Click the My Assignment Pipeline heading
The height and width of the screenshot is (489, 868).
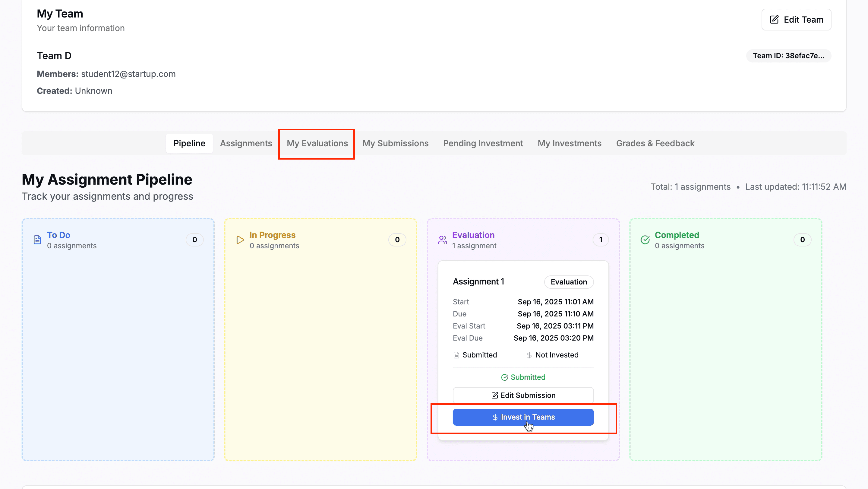click(107, 179)
